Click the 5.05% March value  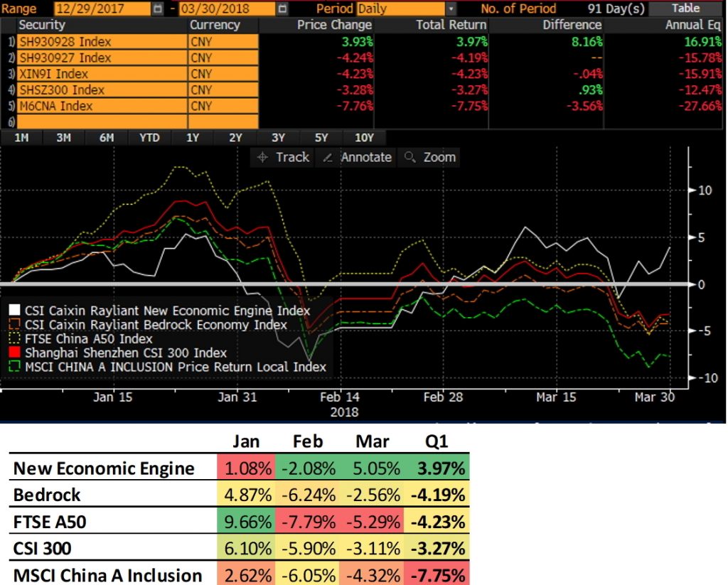point(376,468)
